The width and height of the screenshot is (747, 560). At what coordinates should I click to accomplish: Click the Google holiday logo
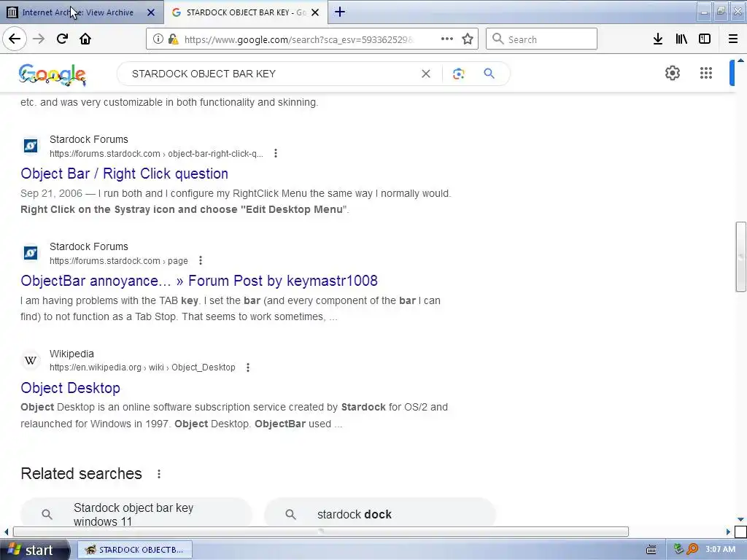[x=53, y=75]
